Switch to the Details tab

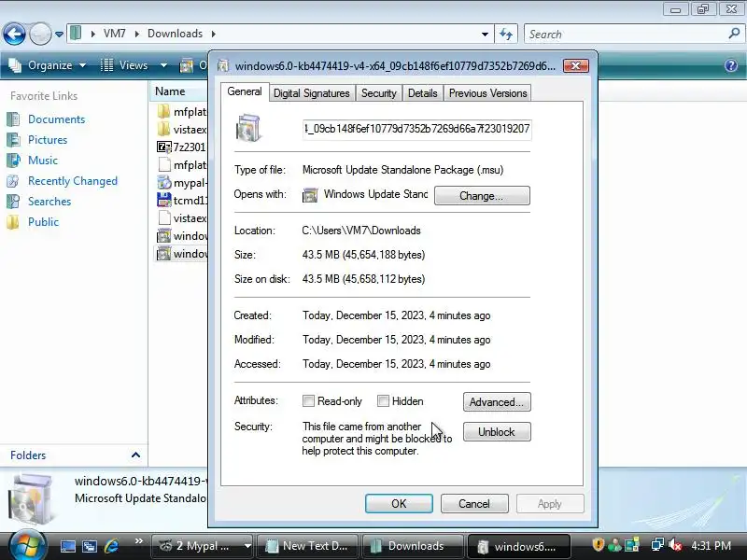(423, 93)
